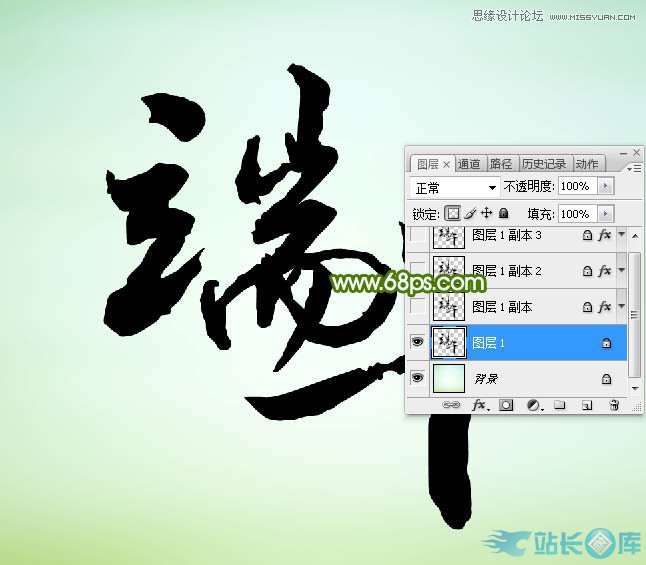Image resolution: width=646 pixels, height=565 pixels.
Task: Switch to the 历史记录 tab
Action: 543,164
